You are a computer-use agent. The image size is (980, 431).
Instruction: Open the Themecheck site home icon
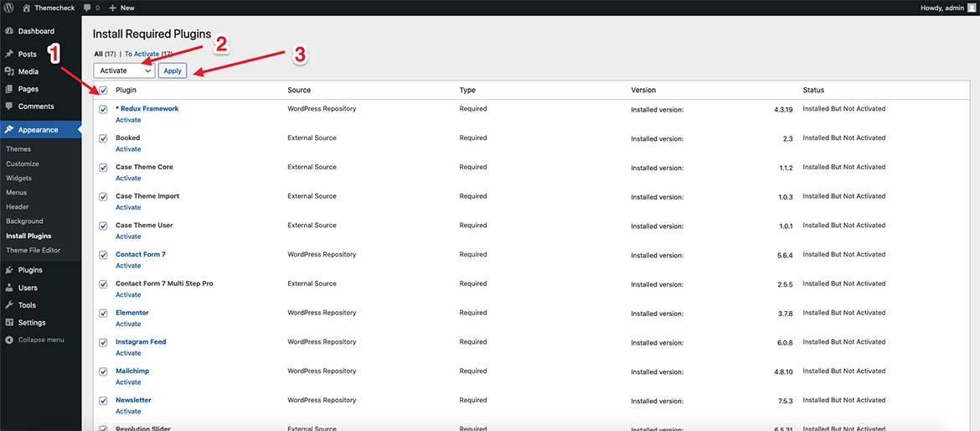point(26,8)
